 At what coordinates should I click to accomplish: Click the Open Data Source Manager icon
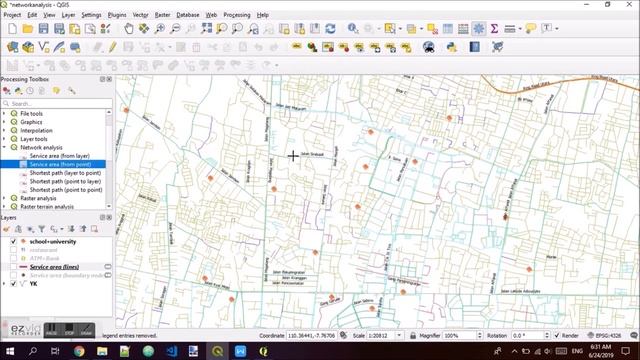pos(12,47)
